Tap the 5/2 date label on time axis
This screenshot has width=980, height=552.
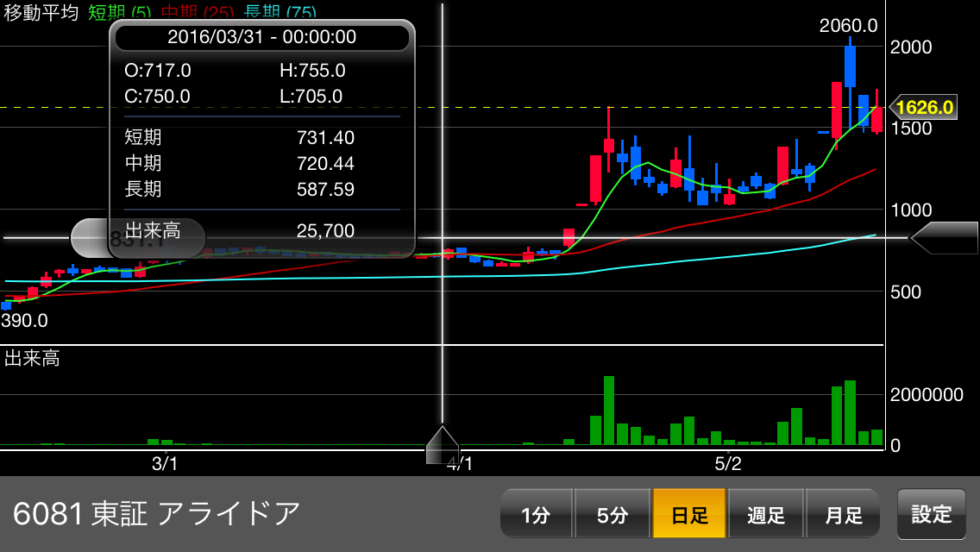pos(729,463)
